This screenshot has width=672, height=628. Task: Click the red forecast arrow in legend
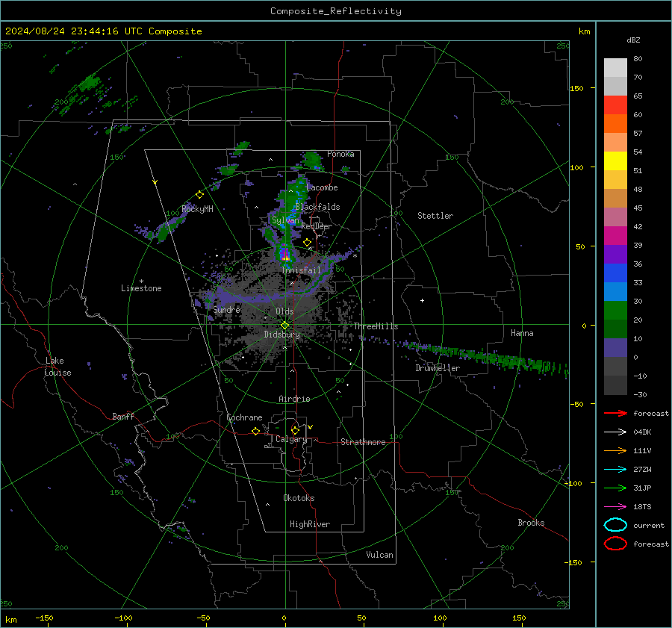[x=615, y=413]
